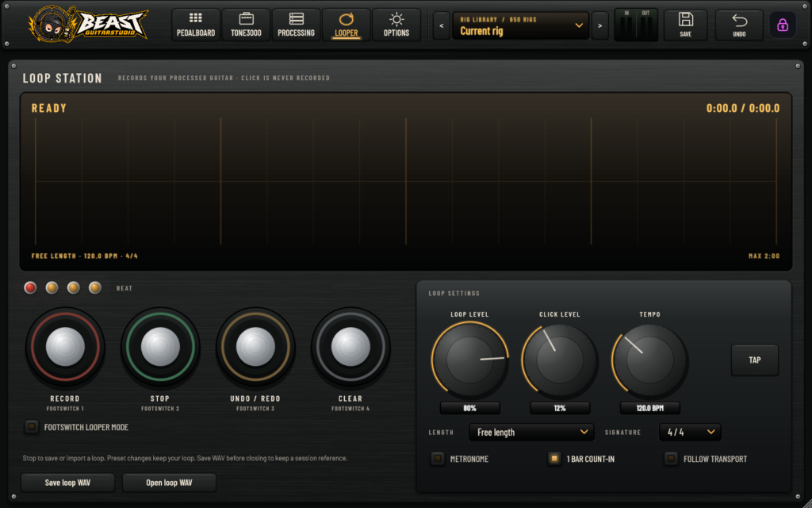
Task: Open the Options tab
Action: [396, 25]
